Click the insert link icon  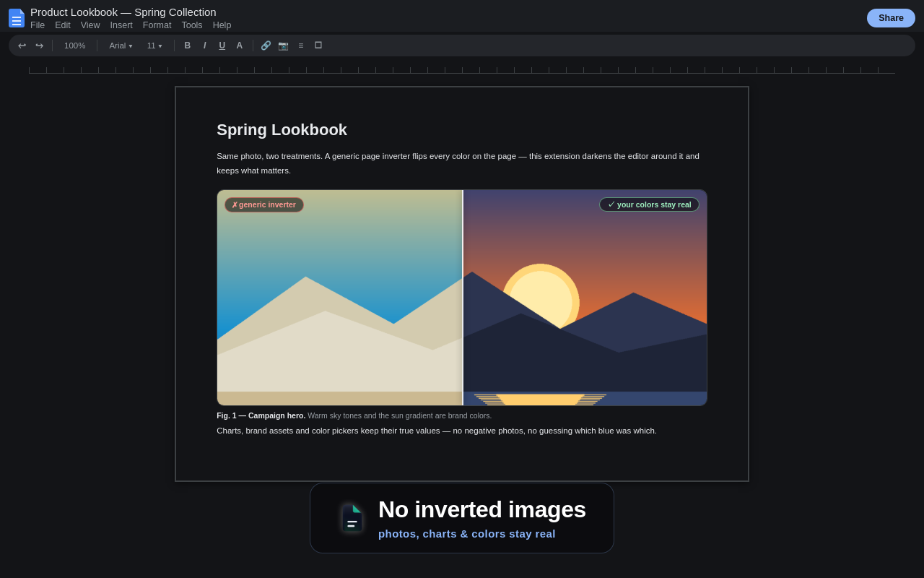[266, 46]
